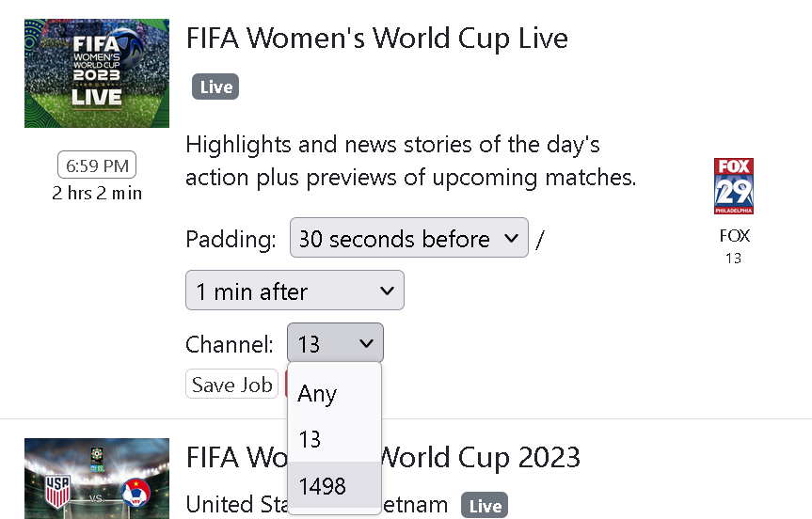Open the FIFA Women's World Cup Live title

pyautogui.click(x=377, y=39)
